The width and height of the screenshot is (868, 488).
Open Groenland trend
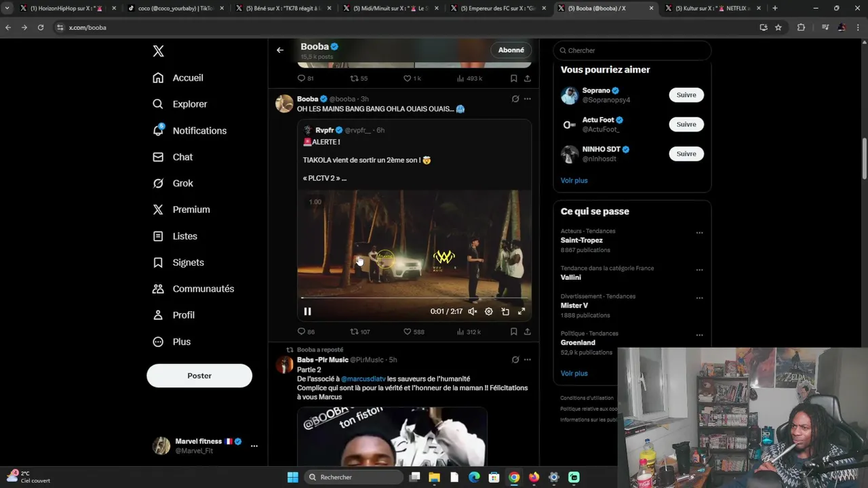click(x=578, y=343)
